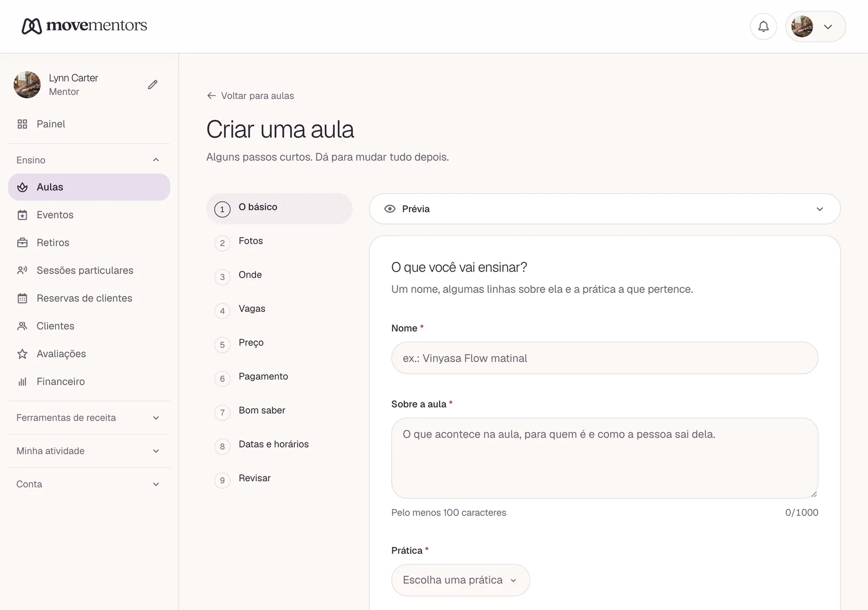
Task: Click Lynn Carter's sidebar avatar
Action: [27, 85]
